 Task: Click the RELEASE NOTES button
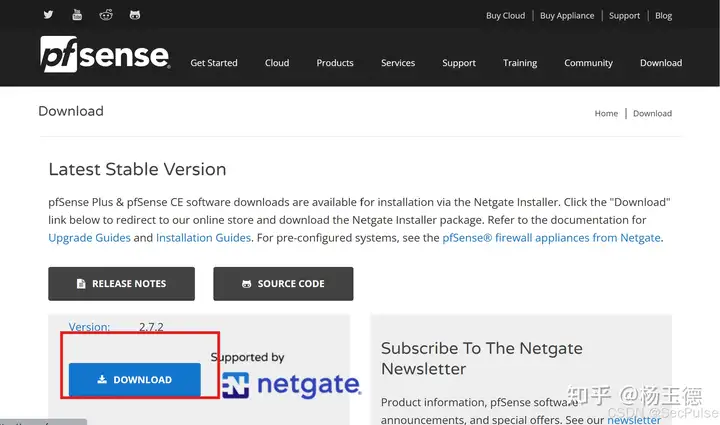(122, 284)
